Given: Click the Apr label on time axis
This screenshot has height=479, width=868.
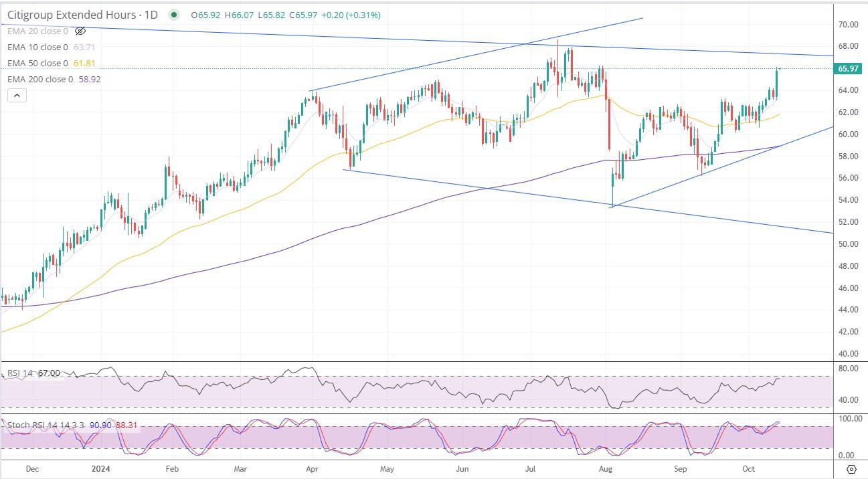Looking at the screenshot, I should [x=313, y=469].
